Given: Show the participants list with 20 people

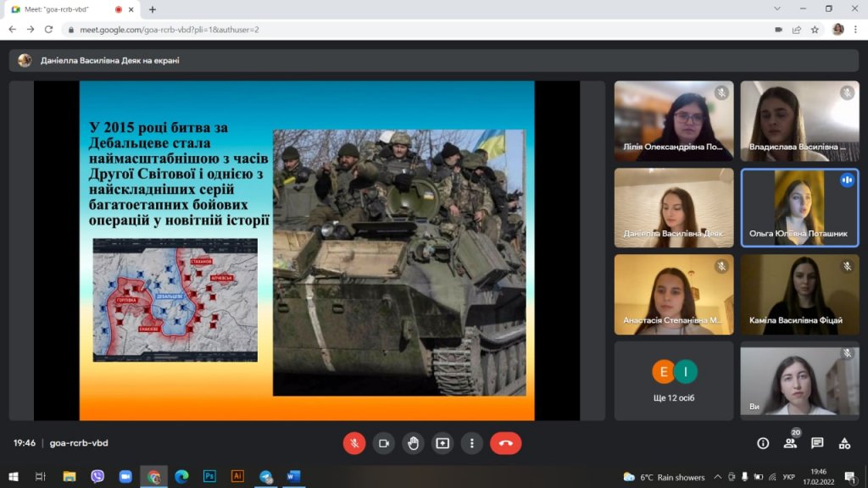Looking at the screenshot, I should [x=790, y=443].
